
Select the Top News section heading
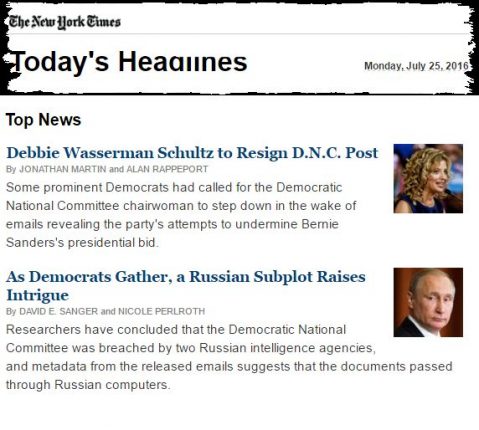[x=43, y=120]
